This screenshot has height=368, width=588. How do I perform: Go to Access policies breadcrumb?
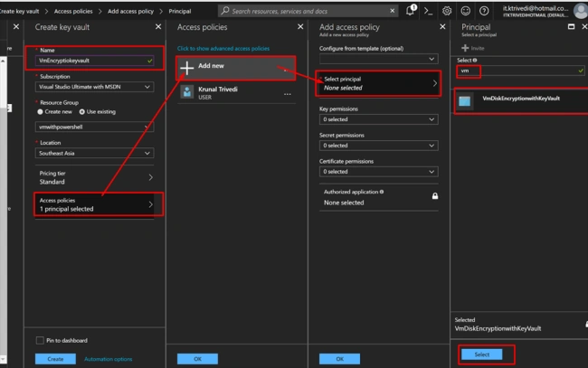coord(73,11)
